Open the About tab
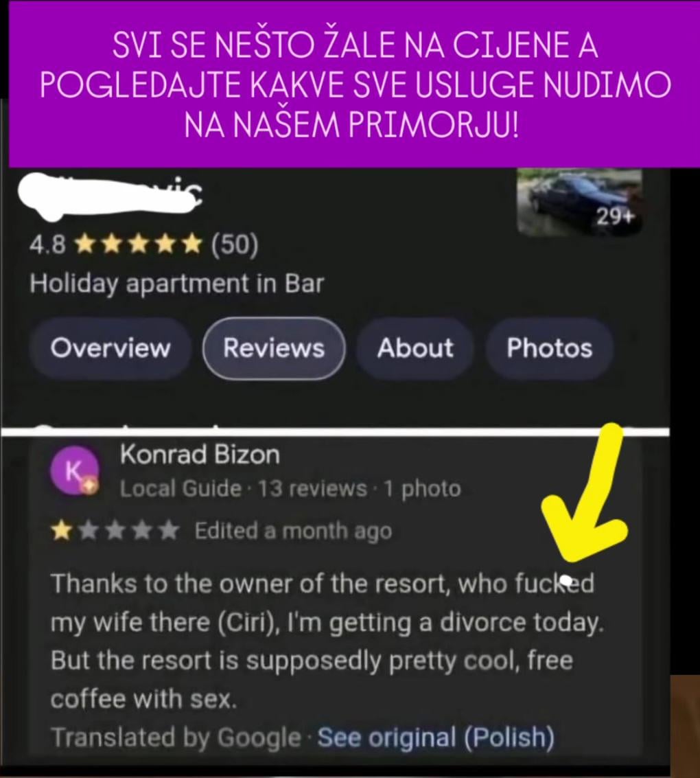The width and height of the screenshot is (700, 778). [415, 348]
